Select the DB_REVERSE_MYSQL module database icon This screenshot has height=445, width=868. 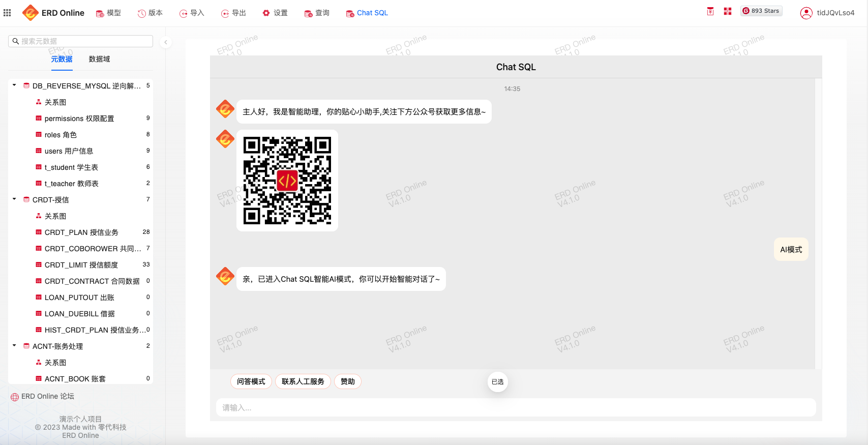click(x=26, y=86)
